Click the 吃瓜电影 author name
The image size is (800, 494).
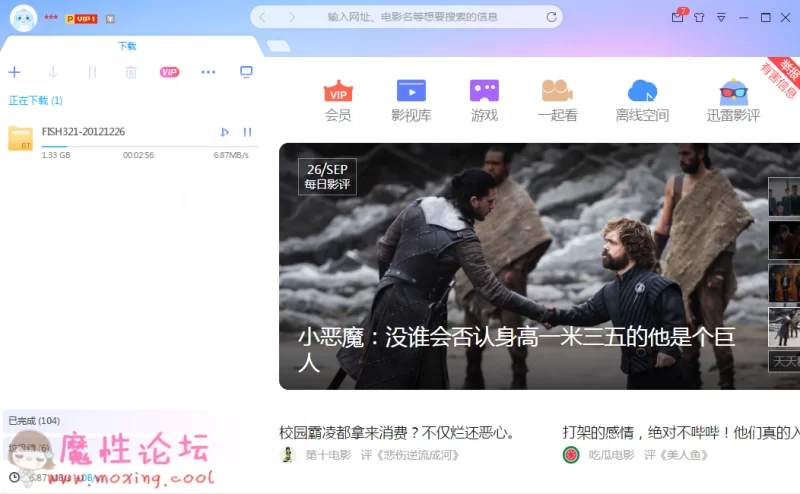pos(611,455)
